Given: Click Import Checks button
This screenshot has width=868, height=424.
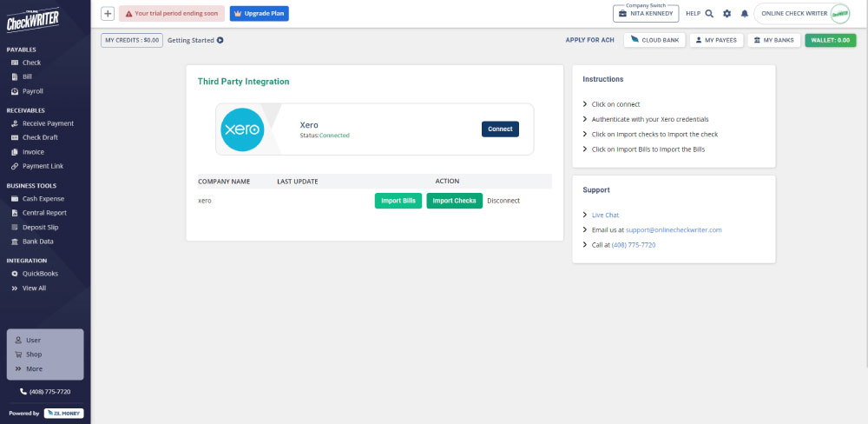Looking at the screenshot, I should pos(454,201).
